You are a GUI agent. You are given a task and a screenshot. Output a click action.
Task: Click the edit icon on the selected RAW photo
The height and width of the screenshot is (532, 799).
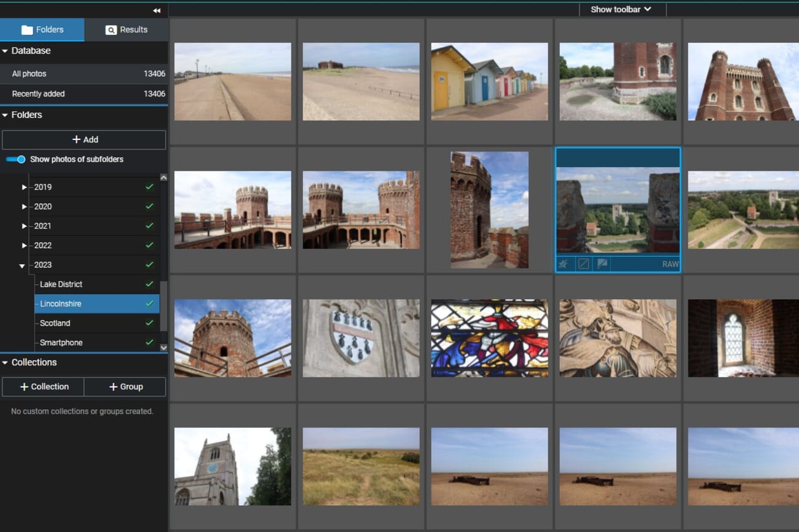(583, 264)
